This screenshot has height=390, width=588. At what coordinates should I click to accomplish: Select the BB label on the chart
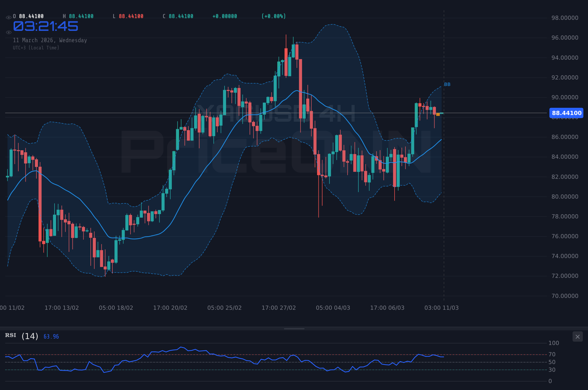click(x=447, y=84)
